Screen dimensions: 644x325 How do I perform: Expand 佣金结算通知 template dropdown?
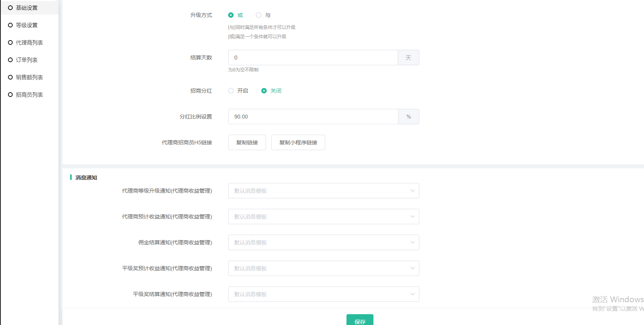tap(323, 242)
